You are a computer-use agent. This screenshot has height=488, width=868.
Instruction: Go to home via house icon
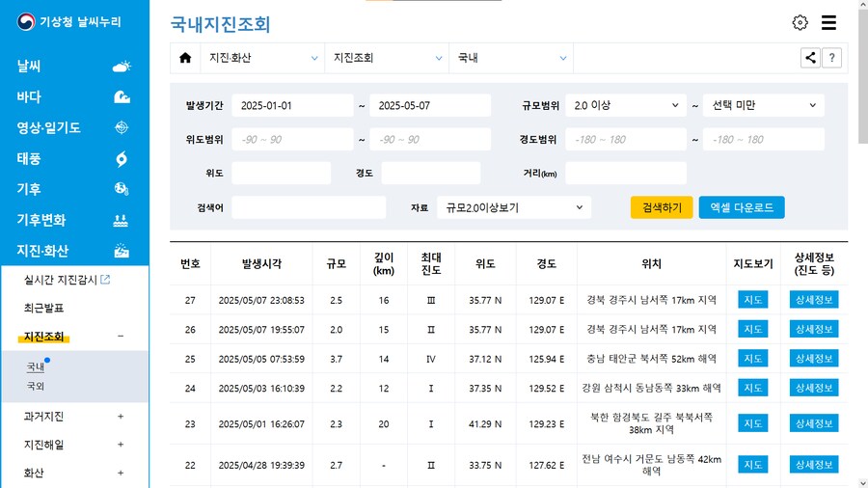pyautogui.click(x=185, y=58)
